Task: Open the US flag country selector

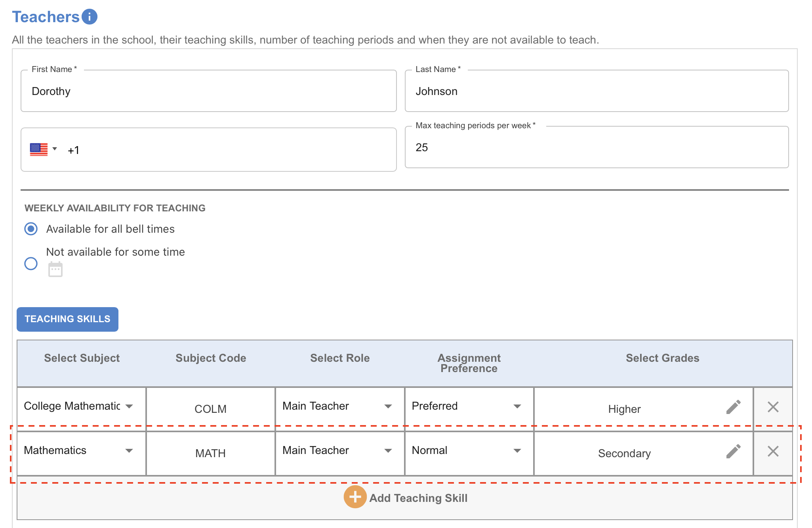Action: pos(44,150)
